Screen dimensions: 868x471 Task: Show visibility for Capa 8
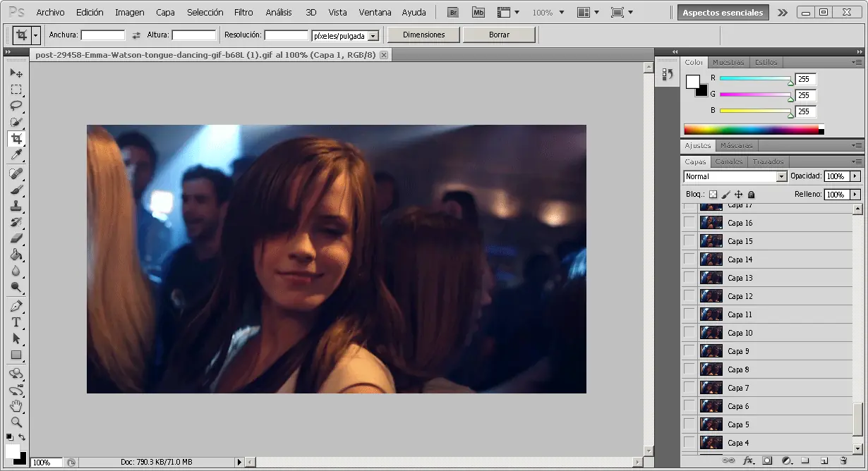689,369
